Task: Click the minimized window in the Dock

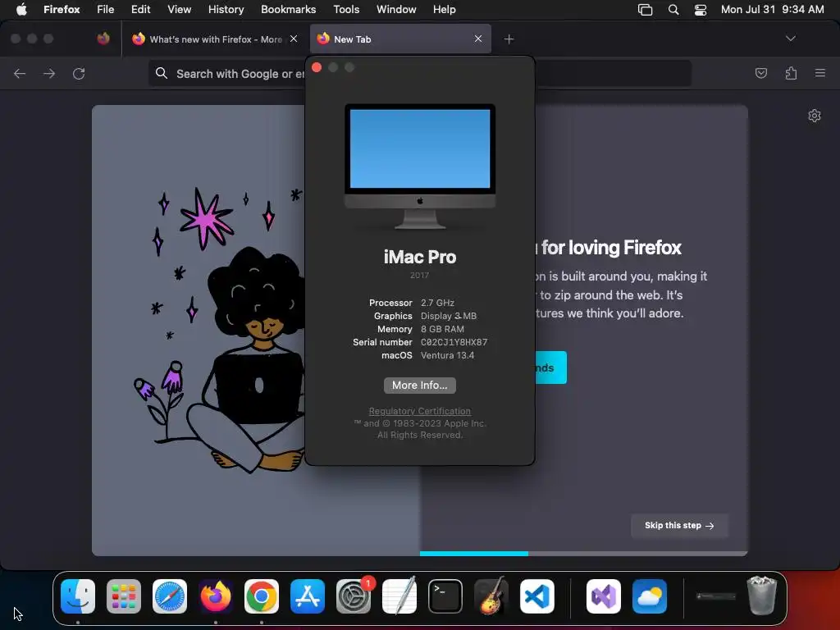Action: point(715,596)
